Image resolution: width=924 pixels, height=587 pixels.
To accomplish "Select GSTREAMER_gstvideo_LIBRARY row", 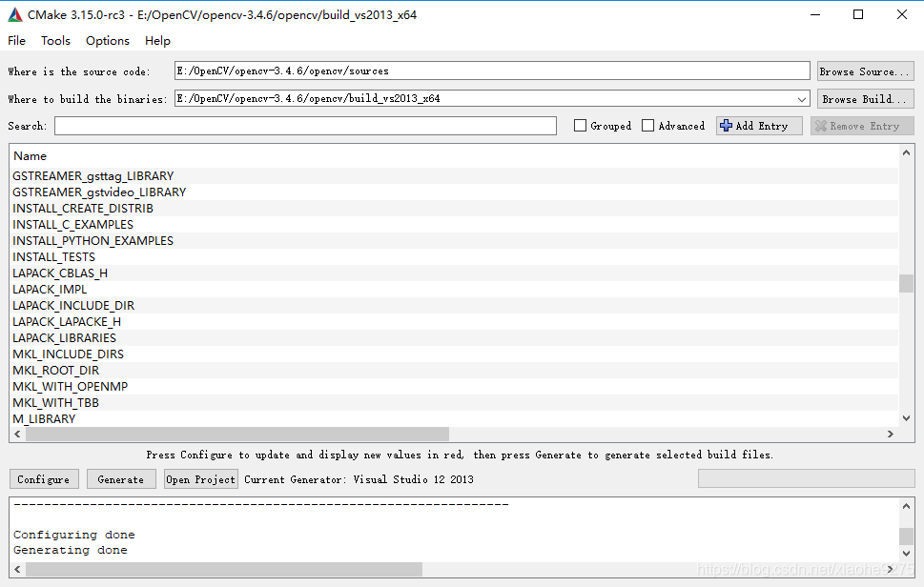I will point(454,192).
